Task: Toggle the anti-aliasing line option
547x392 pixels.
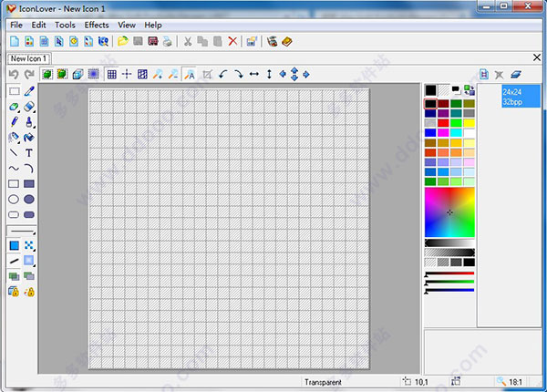Action: tap(14, 261)
